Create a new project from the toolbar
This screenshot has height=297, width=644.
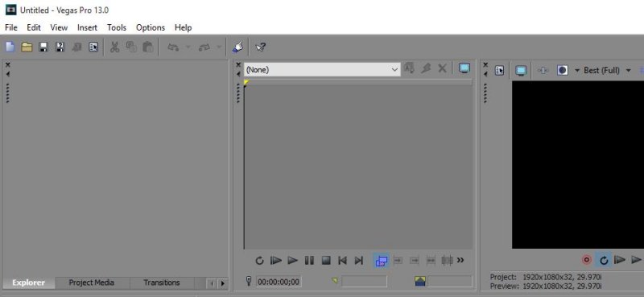tap(10, 47)
